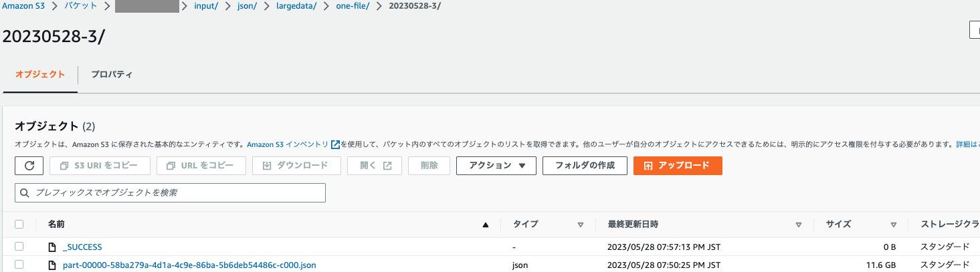Click the file icon beside _SUCCESS
This screenshot has width=980, height=272.
[52, 247]
